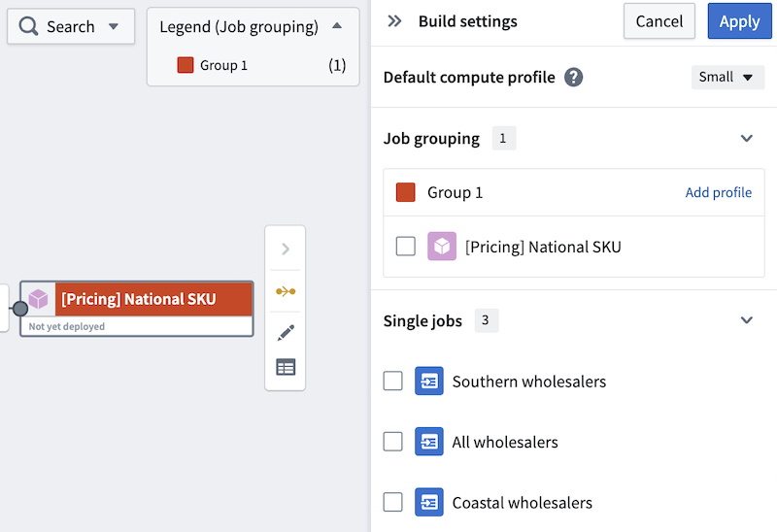Click the Group 1 red color swatch in build settings
This screenshot has width=777, height=532.
(x=405, y=192)
